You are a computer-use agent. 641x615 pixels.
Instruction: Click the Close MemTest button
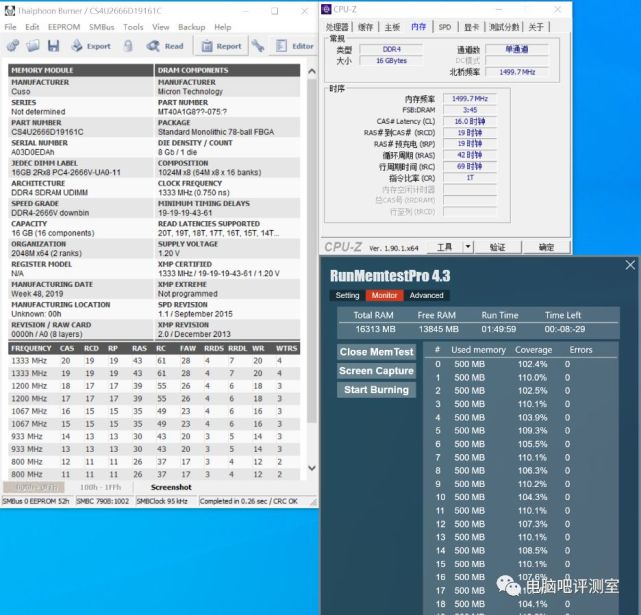[377, 352]
